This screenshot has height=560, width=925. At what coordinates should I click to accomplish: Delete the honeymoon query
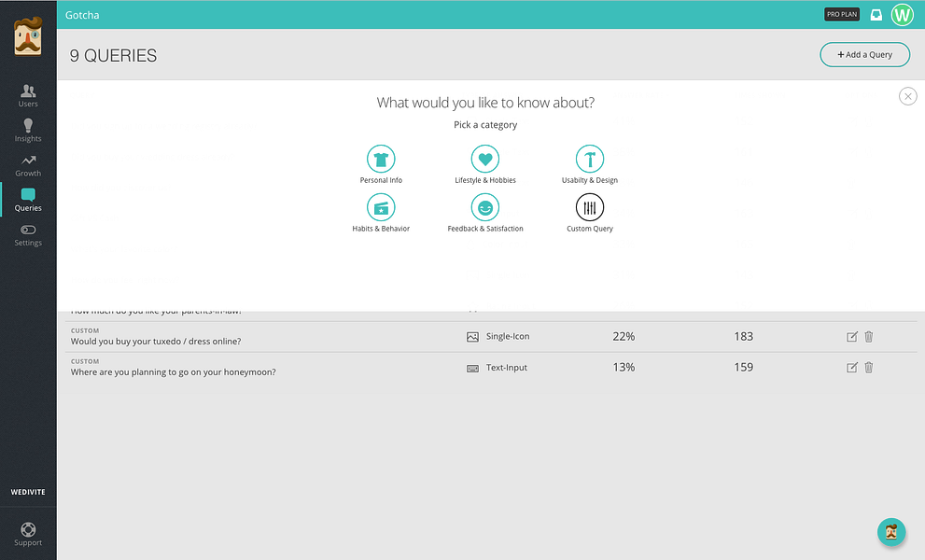(868, 368)
